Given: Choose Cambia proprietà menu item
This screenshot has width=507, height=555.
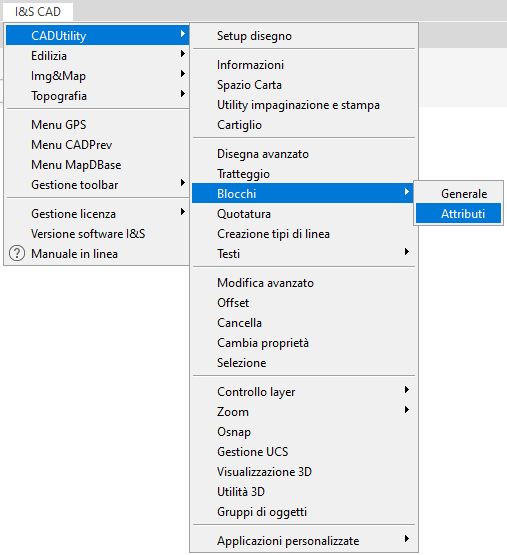Looking at the screenshot, I should pos(303,343).
